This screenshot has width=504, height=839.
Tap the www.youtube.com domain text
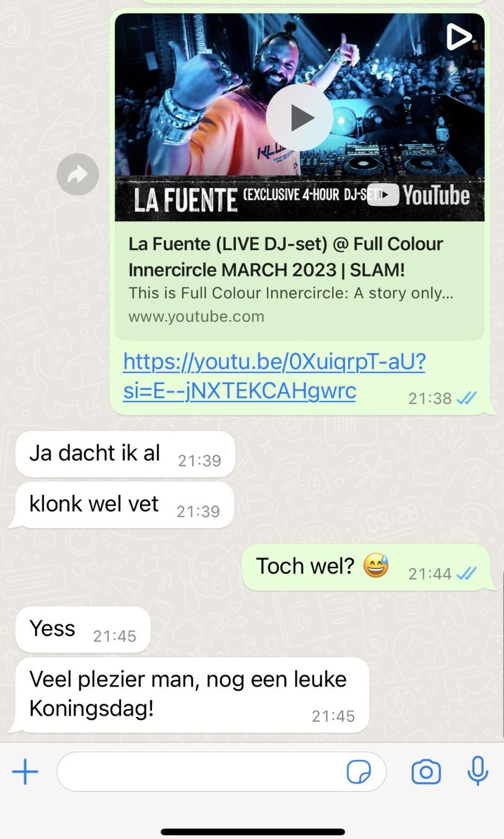coord(196,316)
